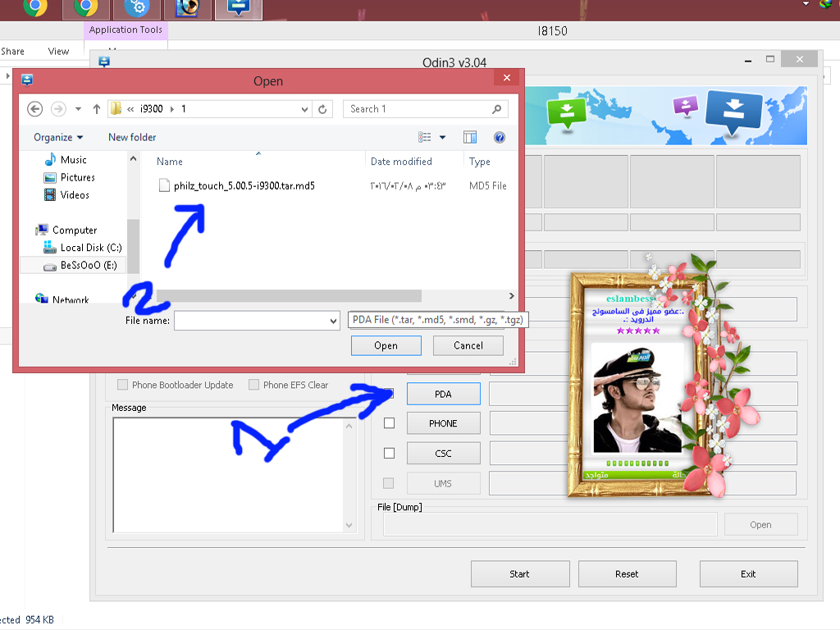Click New folder button

click(x=132, y=138)
